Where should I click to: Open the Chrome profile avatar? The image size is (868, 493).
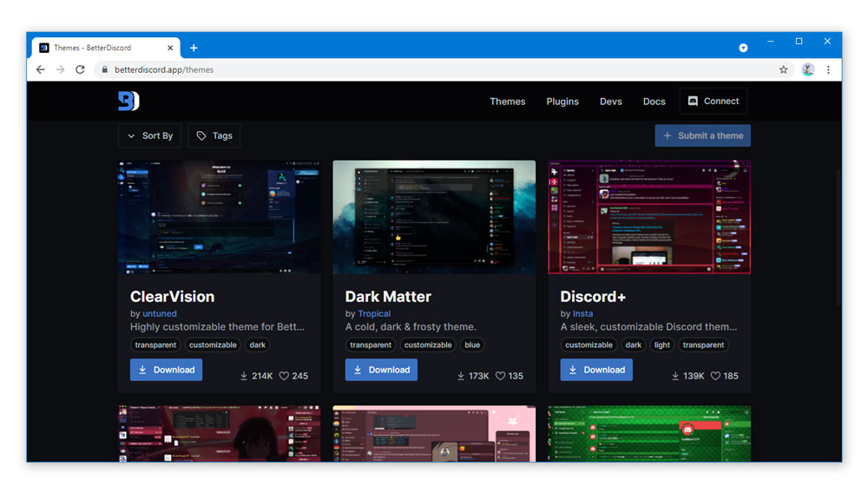point(807,69)
